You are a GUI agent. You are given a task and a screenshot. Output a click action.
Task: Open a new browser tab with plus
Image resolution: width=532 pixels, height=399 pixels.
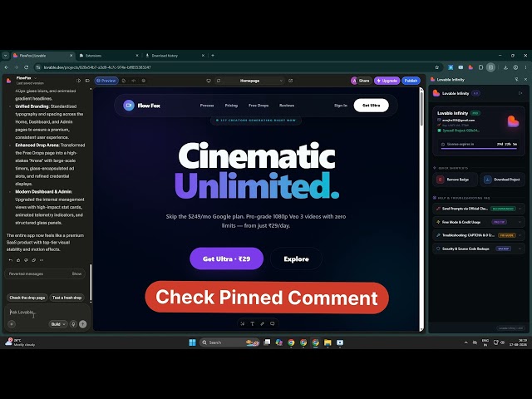tap(213, 56)
